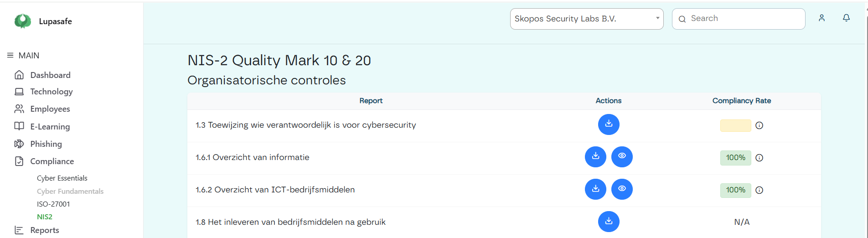This screenshot has height=238, width=868.
Task: Open the Skopos Security Labs B.V. organization dropdown
Action: [x=586, y=19]
